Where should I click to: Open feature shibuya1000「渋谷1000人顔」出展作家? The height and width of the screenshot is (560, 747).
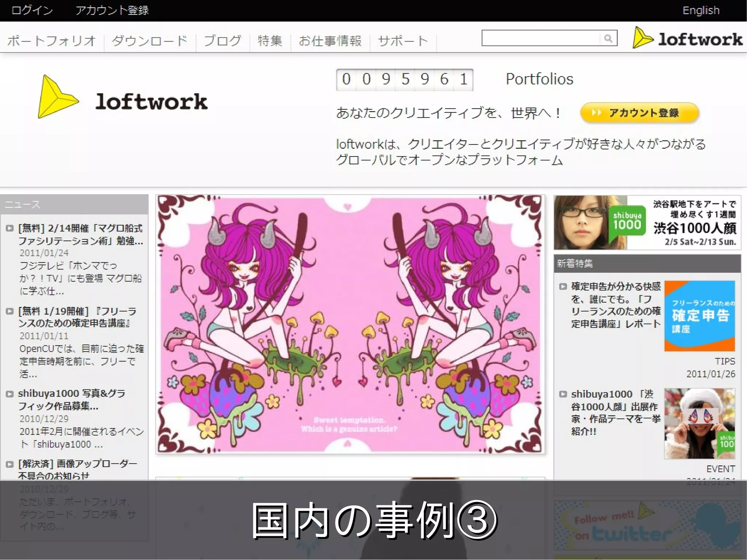pyautogui.click(x=616, y=413)
